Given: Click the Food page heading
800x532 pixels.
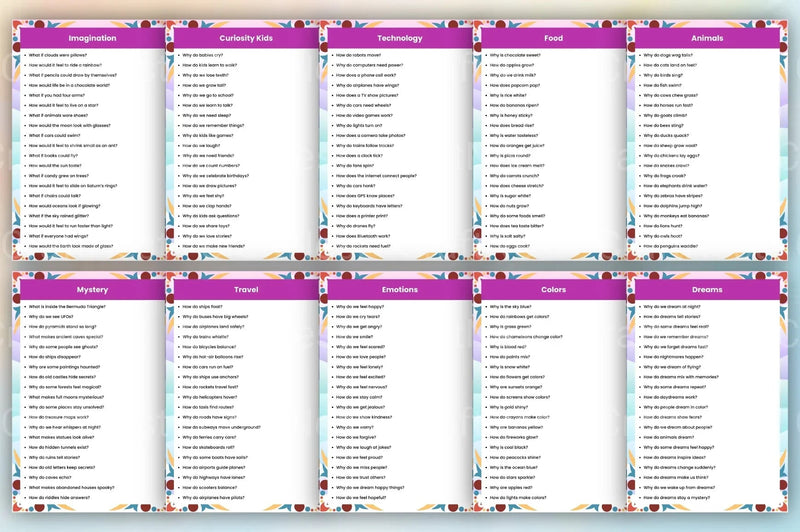Looking at the screenshot, I should pyautogui.click(x=554, y=38).
